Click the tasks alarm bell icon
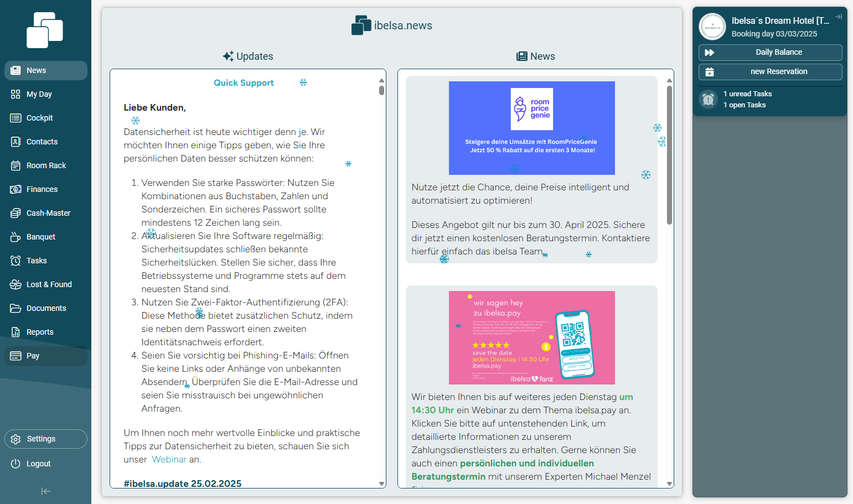Image resolution: width=853 pixels, height=504 pixels. (708, 100)
